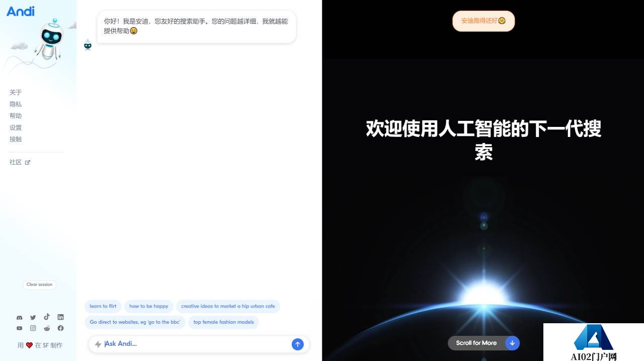Click the blue down arrow on Scroll for More
This screenshot has width=644, height=361.
pyautogui.click(x=512, y=343)
